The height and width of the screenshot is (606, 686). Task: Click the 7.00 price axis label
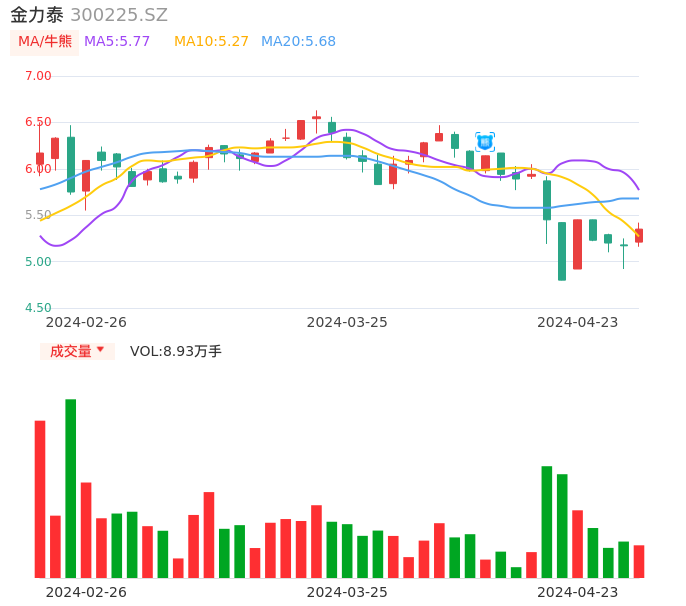[38, 76]
